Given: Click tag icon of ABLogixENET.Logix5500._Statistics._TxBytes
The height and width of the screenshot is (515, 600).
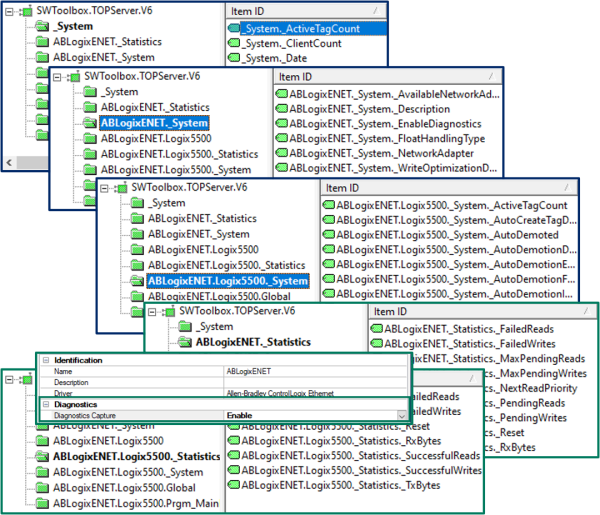Looking at the screenshot, I should tap(234, 485).
